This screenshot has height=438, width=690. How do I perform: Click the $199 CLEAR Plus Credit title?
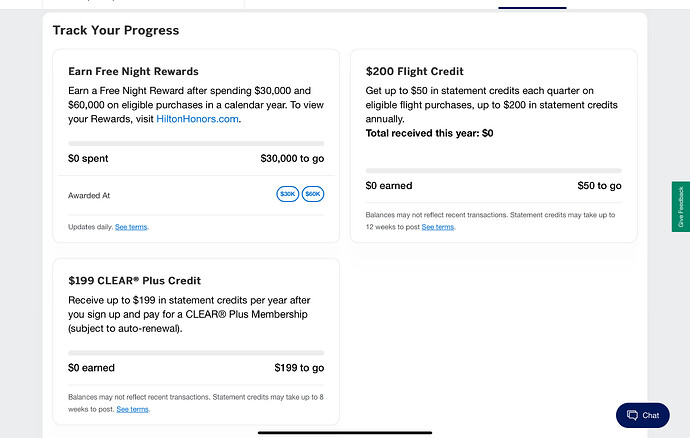(134, 281)
